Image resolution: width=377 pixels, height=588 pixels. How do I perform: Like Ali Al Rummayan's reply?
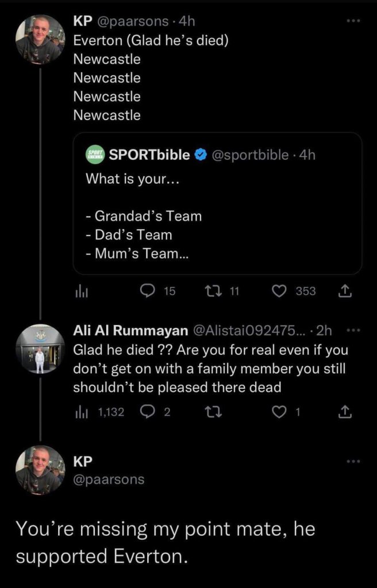[x=279, y=411]
